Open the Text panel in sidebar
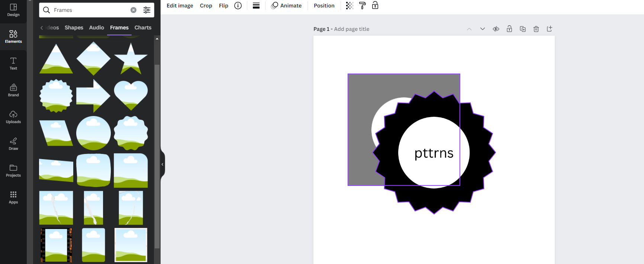644x264 pixels. 13,64
